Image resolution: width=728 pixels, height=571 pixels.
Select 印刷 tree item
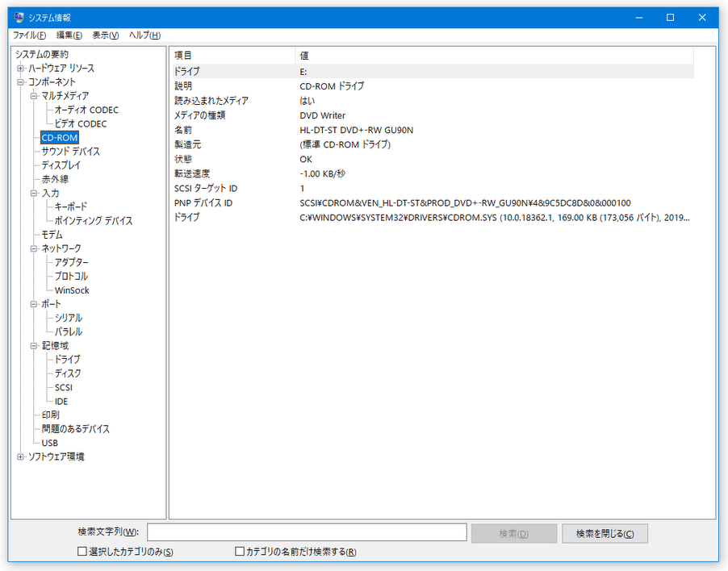point(50,415)
